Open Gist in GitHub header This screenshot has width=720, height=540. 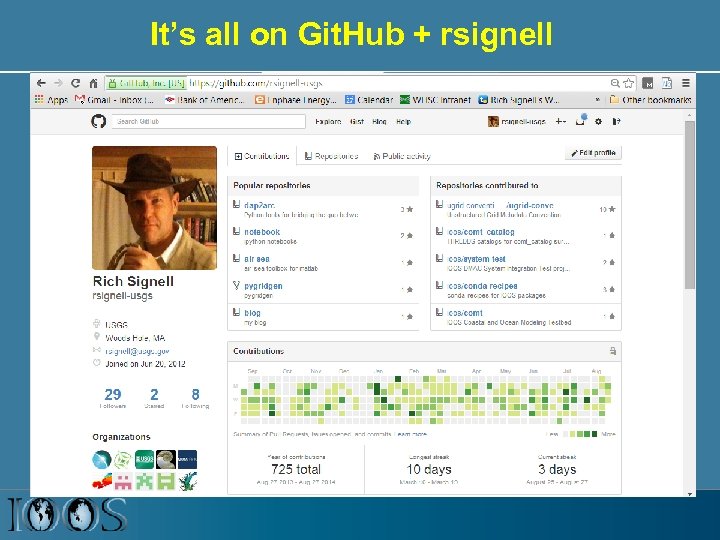pos(357,122)
